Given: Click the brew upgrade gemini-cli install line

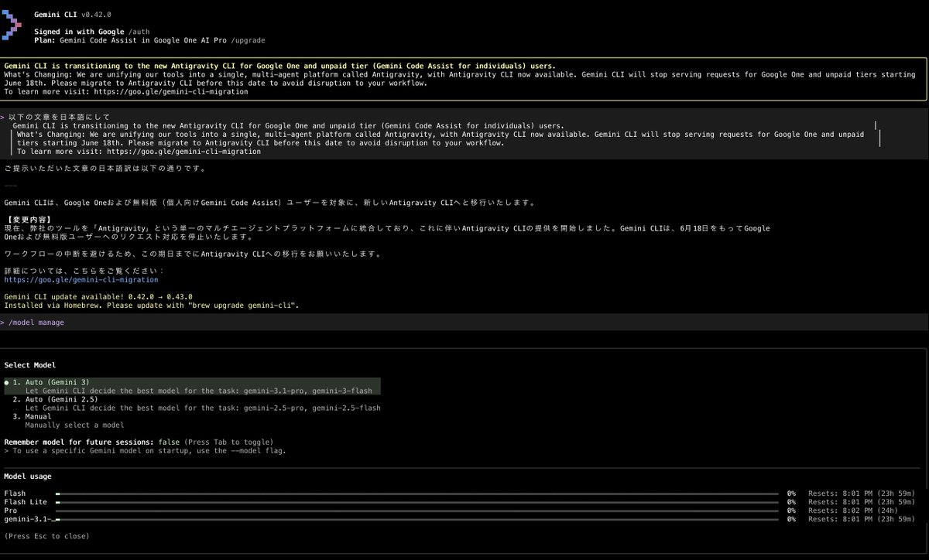Looking at the screenshot, I should coord(151,305).
